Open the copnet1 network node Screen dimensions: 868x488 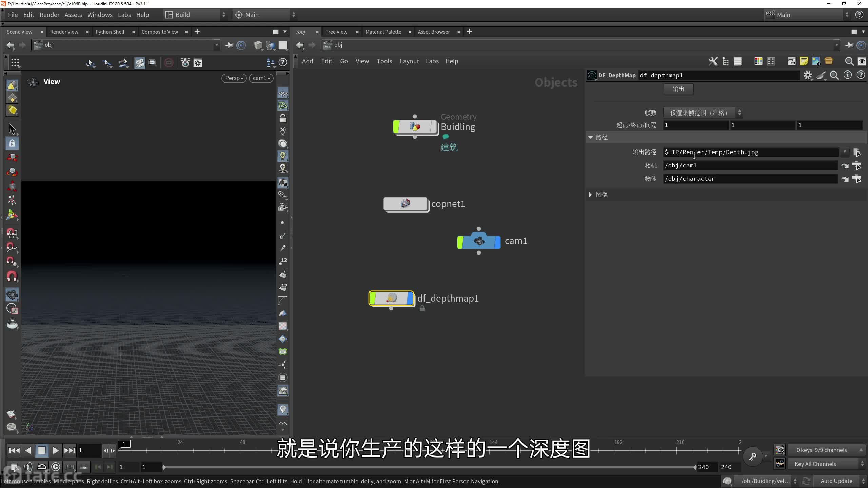click(406, 204)
